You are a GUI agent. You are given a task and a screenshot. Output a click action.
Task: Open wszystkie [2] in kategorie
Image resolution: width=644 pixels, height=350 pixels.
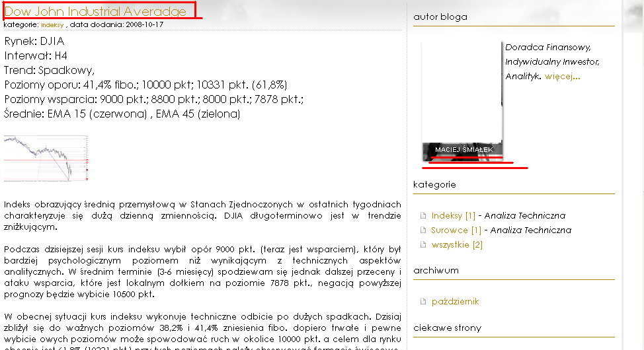tap(457, 245)
